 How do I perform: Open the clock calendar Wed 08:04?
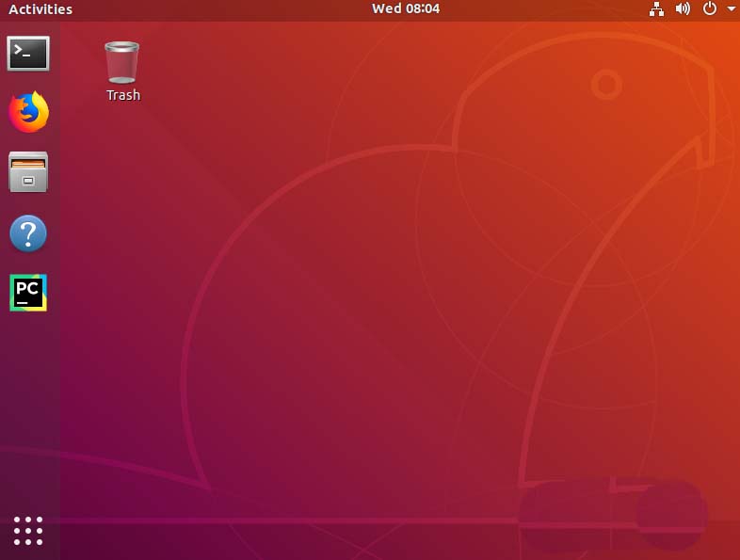pos(406,8)
